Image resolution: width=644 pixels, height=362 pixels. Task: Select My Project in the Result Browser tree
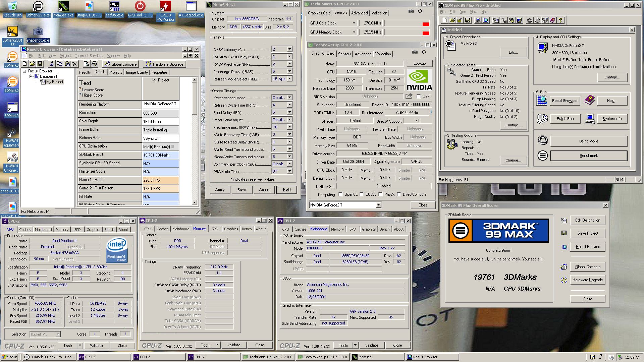[55, 82]
